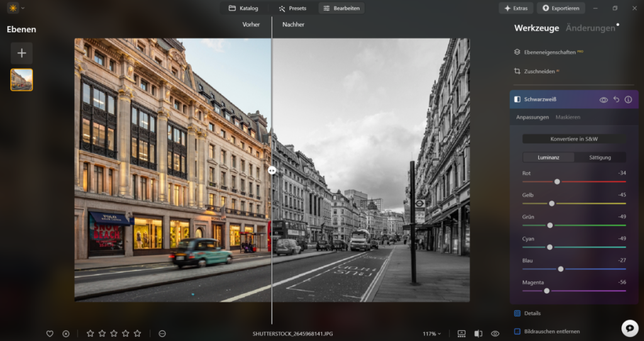Expand the Details tool
The width and height of the screenshot is (644, 341).
532,313
